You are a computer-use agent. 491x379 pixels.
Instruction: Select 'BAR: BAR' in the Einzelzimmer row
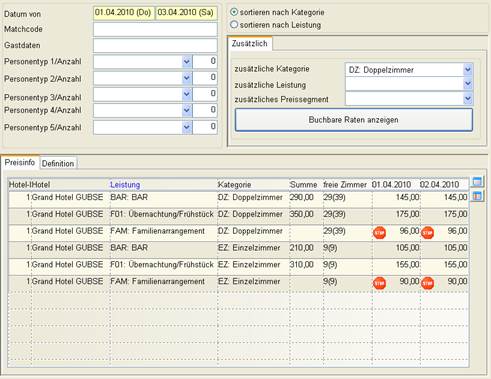coord(129,248)
